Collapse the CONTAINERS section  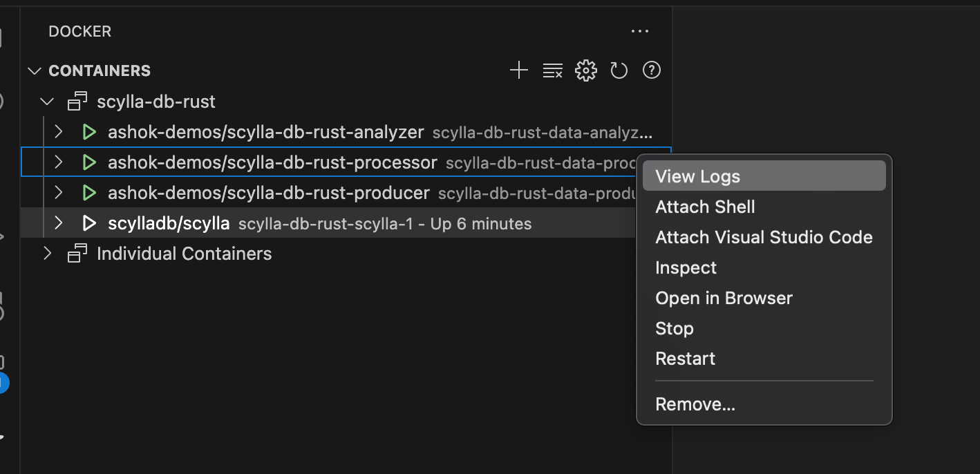coord(34,71)
